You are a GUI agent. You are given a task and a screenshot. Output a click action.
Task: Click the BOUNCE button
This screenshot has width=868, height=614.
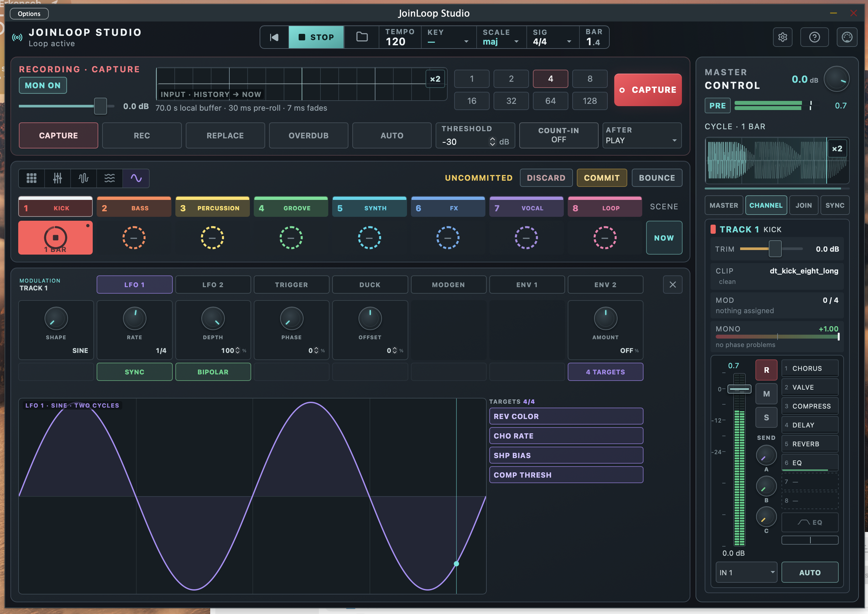click(657, 178)
